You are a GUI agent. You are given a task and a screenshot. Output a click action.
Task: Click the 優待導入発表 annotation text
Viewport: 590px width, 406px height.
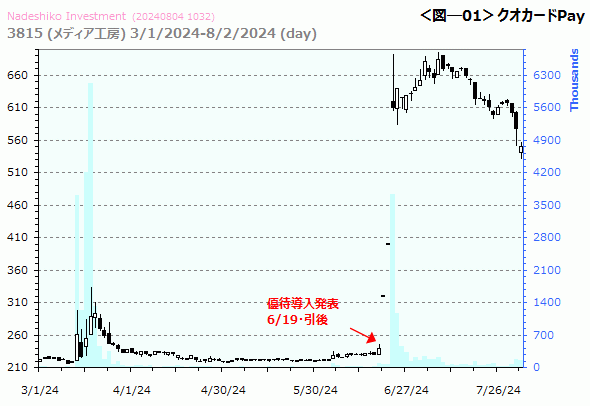303,303
